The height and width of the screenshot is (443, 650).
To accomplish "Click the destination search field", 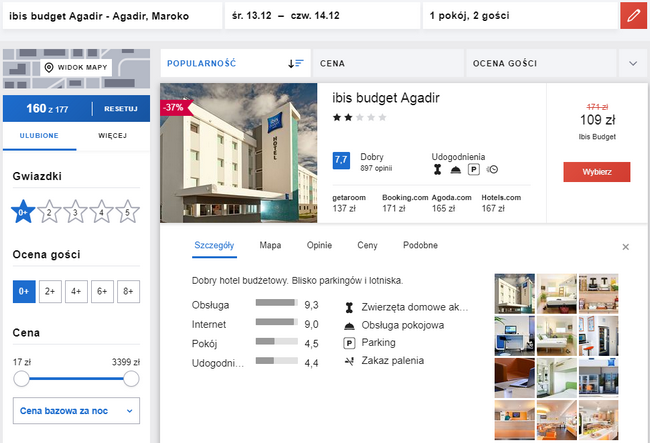I will tap(112, 16).
